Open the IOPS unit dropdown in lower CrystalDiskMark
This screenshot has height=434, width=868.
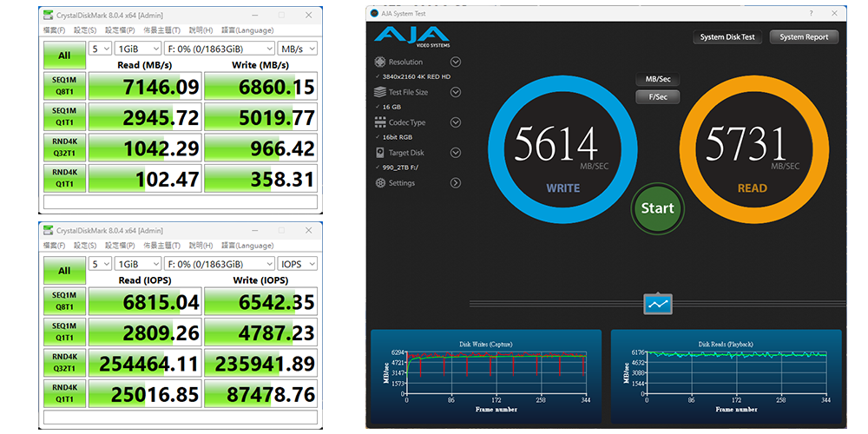(298, 264)
